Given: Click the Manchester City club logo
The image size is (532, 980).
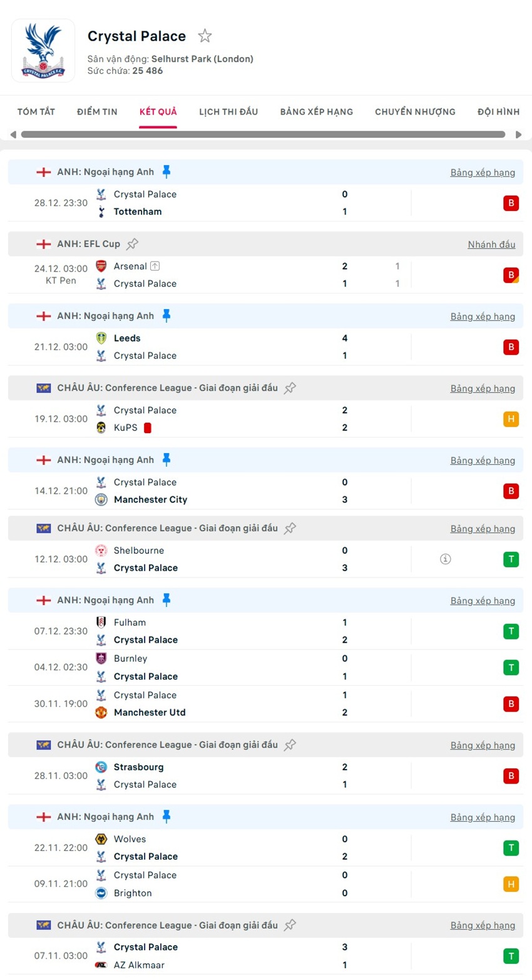Looking at the screenshot, I should [x=101, y=499].
